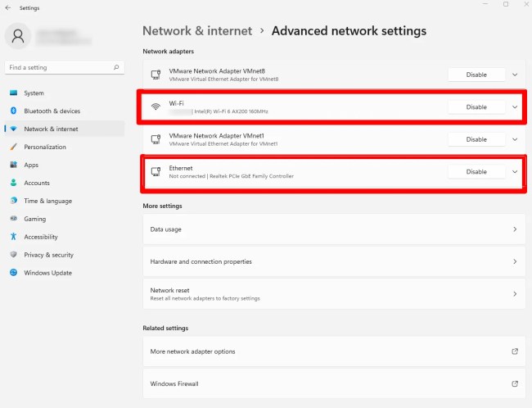This screenshot has height=408, width=532.
Task: Click the Wi-Fi adapter name
Action: click(176, 103)
